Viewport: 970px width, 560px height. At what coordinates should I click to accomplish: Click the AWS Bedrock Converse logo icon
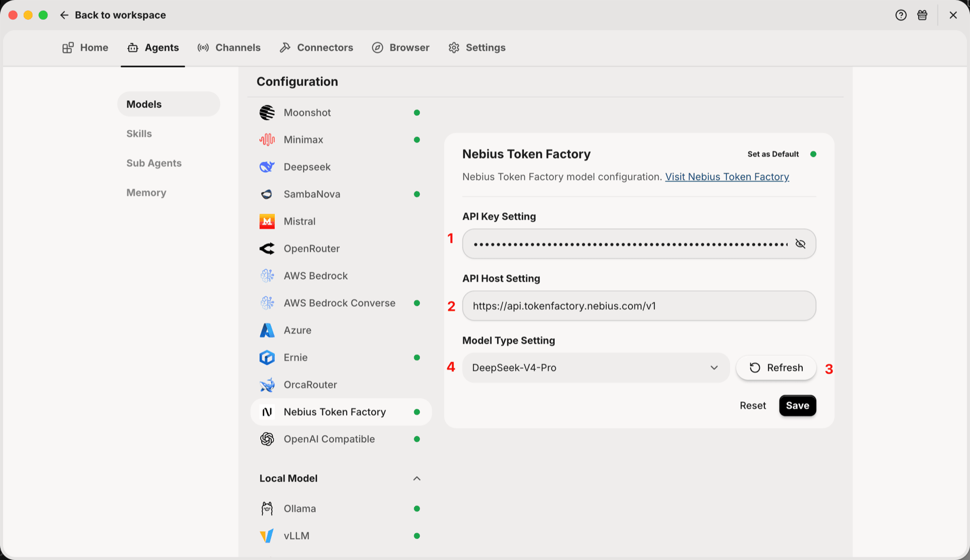click(267, 303)
